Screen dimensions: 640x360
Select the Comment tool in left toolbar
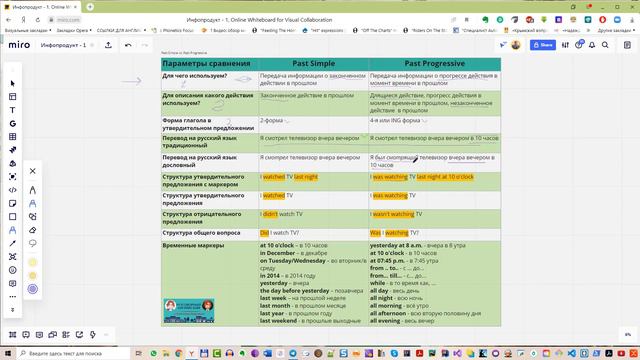click(13, 283)
